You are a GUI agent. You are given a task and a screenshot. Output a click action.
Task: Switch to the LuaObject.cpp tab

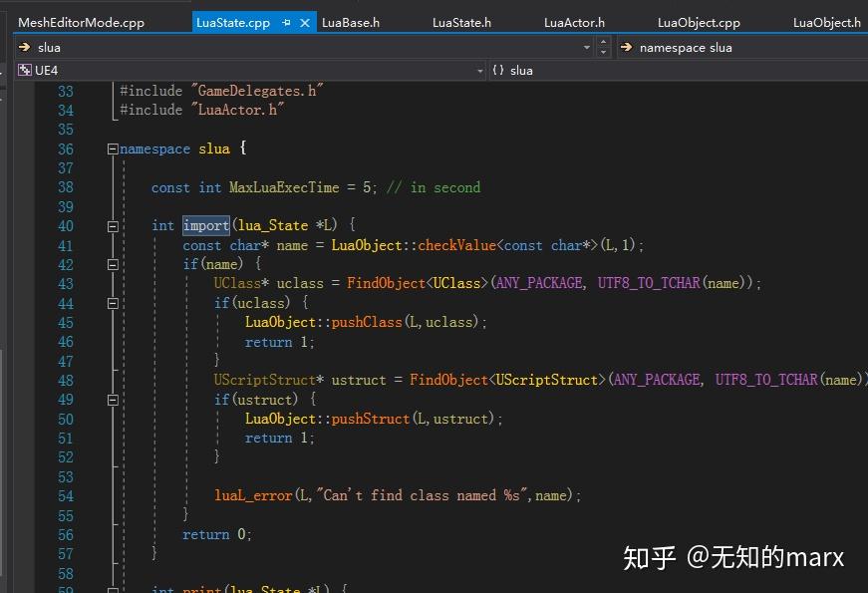click(699, 21)
